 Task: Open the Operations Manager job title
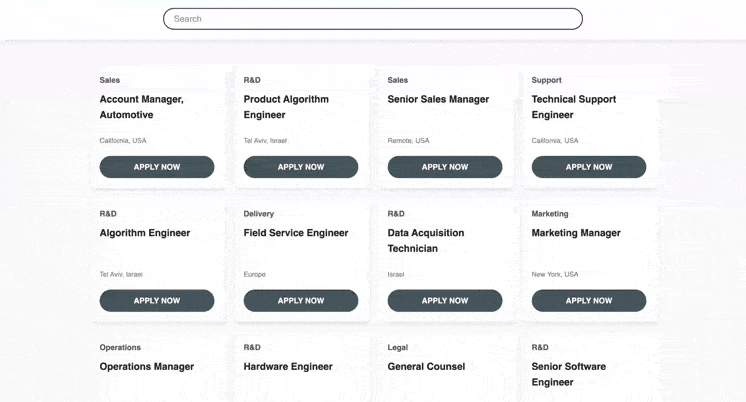tap(147, 367)
